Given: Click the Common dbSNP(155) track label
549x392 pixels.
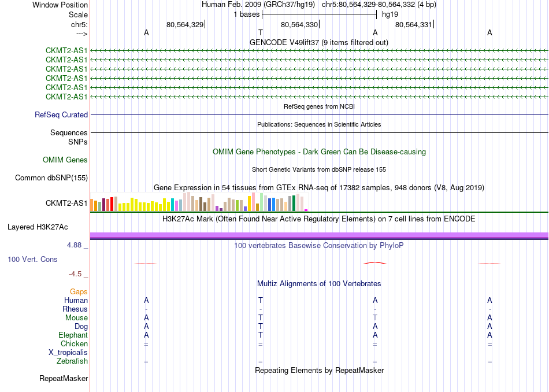Looking at the screenshot, I should pyautogui.click(x=51, y=178).
